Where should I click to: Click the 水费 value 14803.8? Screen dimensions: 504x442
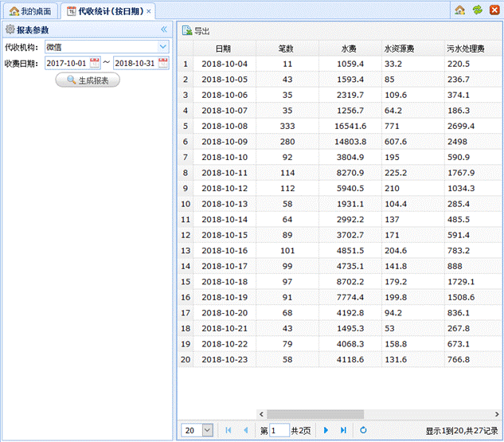point(350,142)
